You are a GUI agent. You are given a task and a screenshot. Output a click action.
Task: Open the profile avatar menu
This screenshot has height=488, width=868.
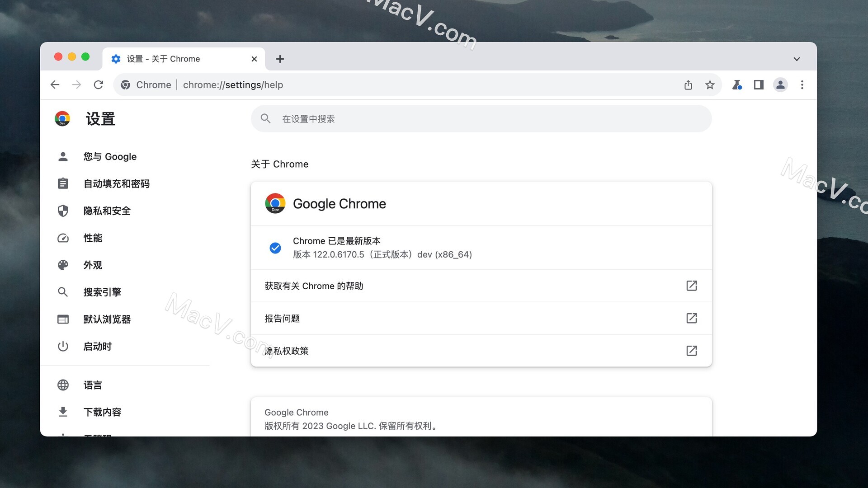[780, 85]
